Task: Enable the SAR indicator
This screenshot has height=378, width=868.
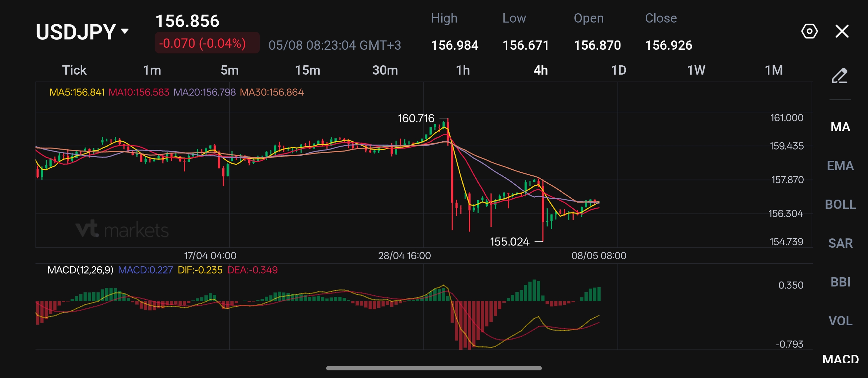Action: pos(840,243)
